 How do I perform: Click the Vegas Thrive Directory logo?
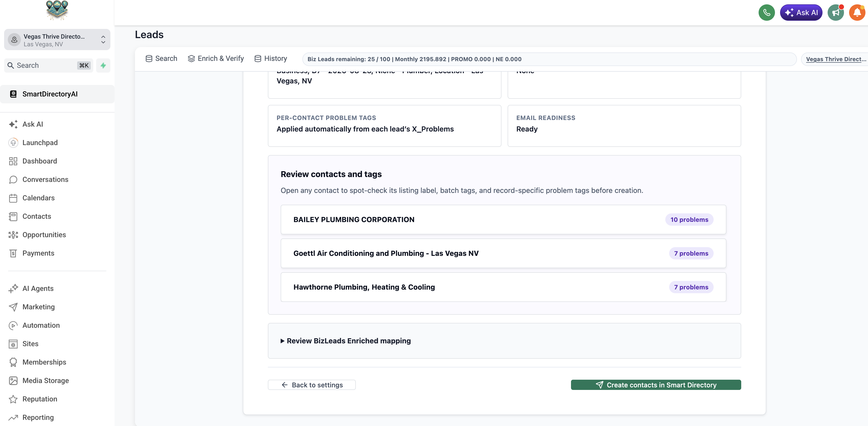click(57, 10)
